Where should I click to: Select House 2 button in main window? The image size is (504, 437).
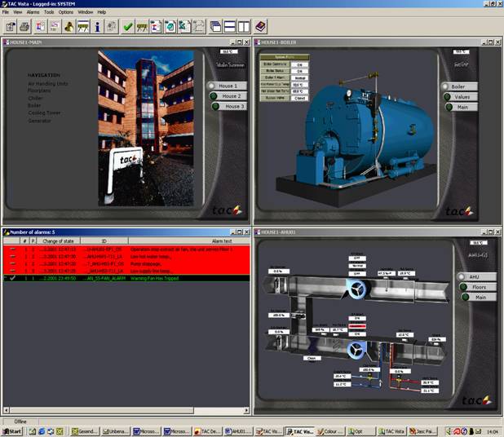tap(228, 95)
